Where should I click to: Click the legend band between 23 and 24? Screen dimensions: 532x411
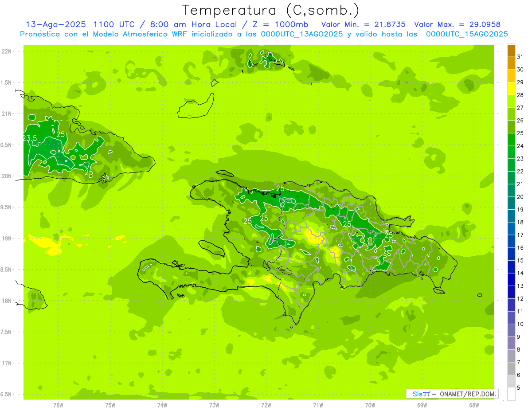pos(511,153)
